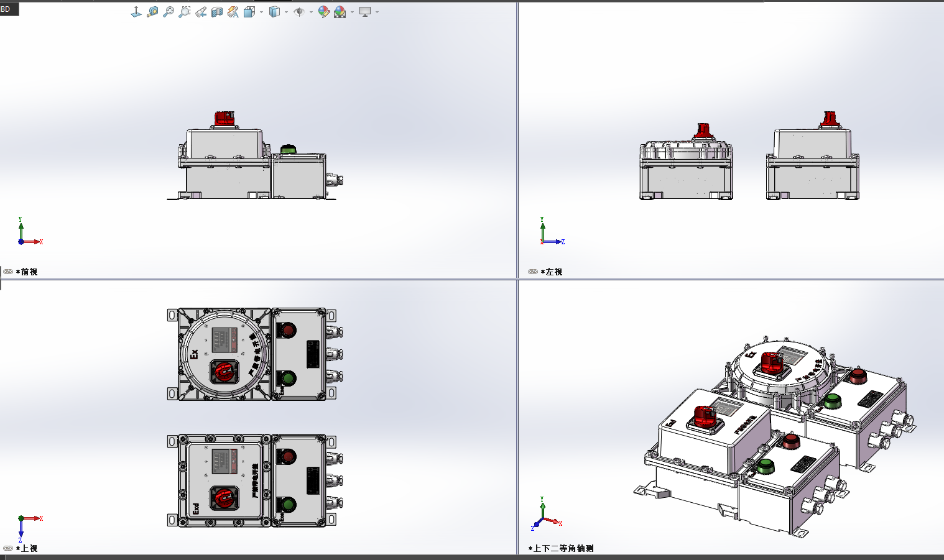944x560 pixels.
Task: Select the left enclosure in the 左视 viewport
Action: pos(686,163)
